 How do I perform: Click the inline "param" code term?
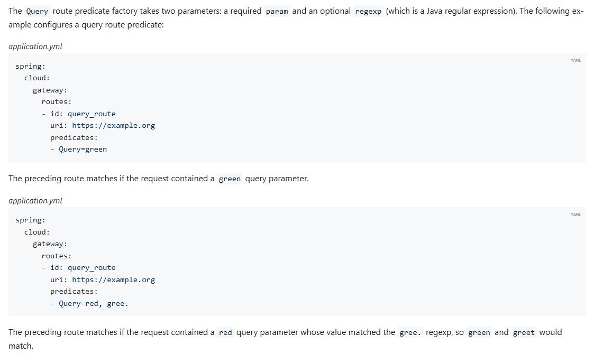[277, 11]
